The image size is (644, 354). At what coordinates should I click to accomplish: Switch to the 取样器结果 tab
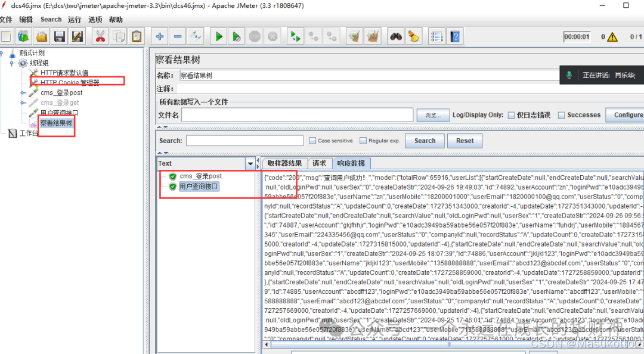point(284,163)
